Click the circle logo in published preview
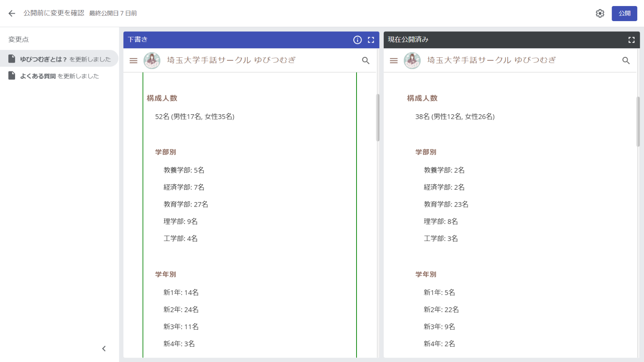 pos(412,61)
